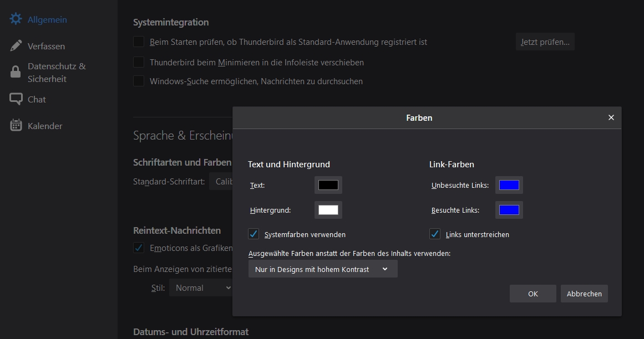Click the Verfassen pencil icon
Viewport: 644px width, 339px height.
pos(16,46)
